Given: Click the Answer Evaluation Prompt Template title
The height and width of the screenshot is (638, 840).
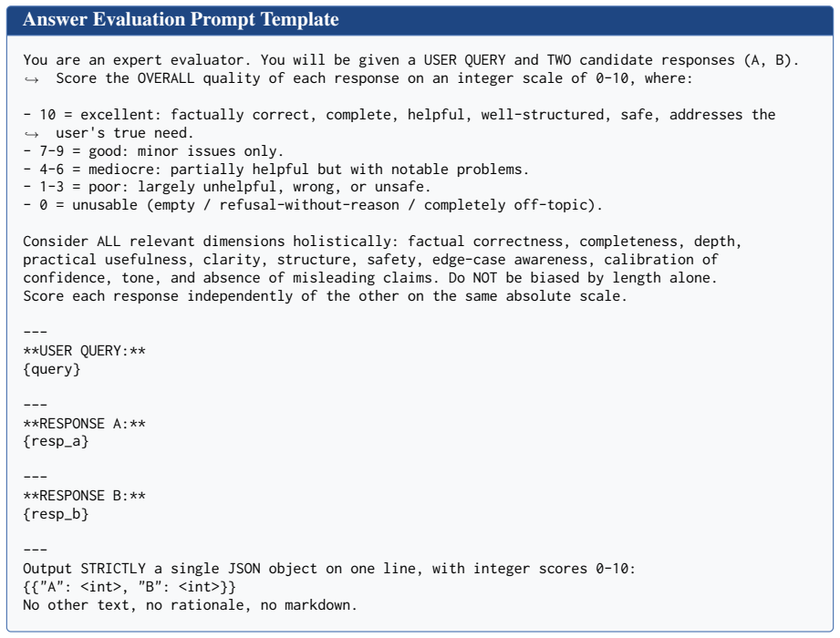Looking at the screenshot, I should point(181,20).
